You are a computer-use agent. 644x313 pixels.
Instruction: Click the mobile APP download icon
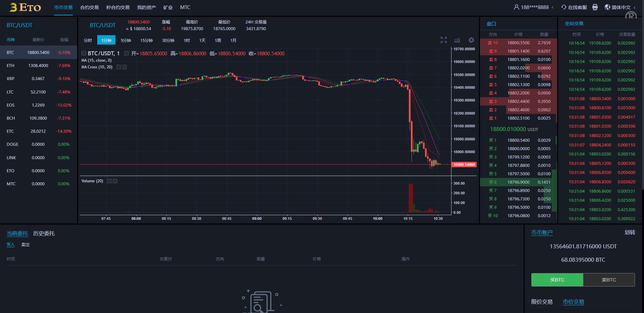[595, 7]
